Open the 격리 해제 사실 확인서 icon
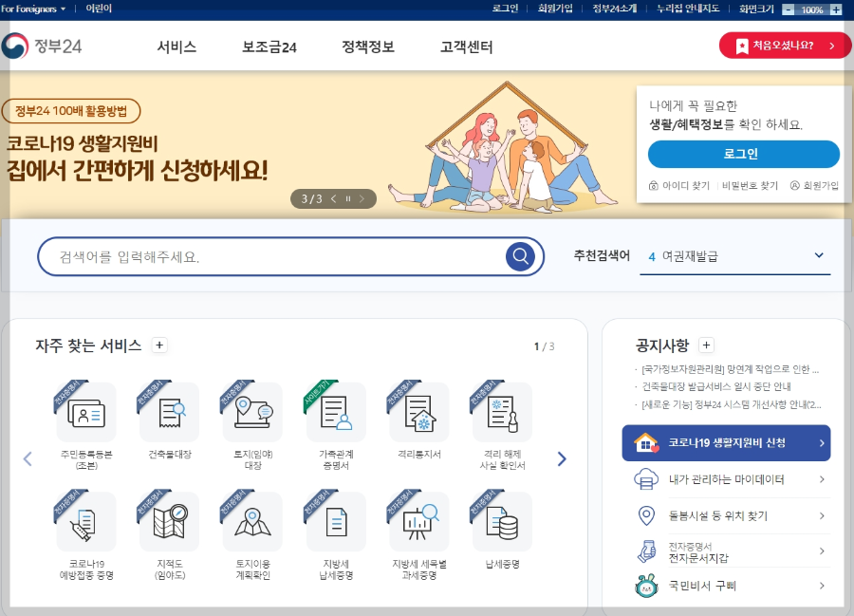854x616 pixels. 502,412
